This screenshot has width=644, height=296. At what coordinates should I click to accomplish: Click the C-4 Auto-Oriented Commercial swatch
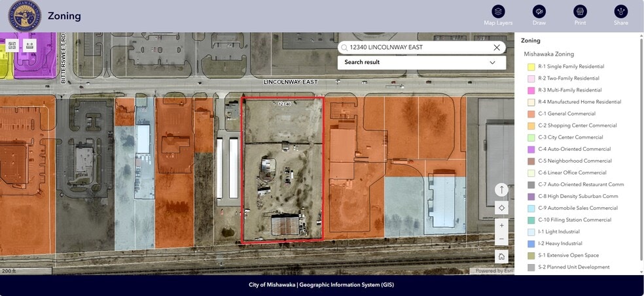pos(531,149)
